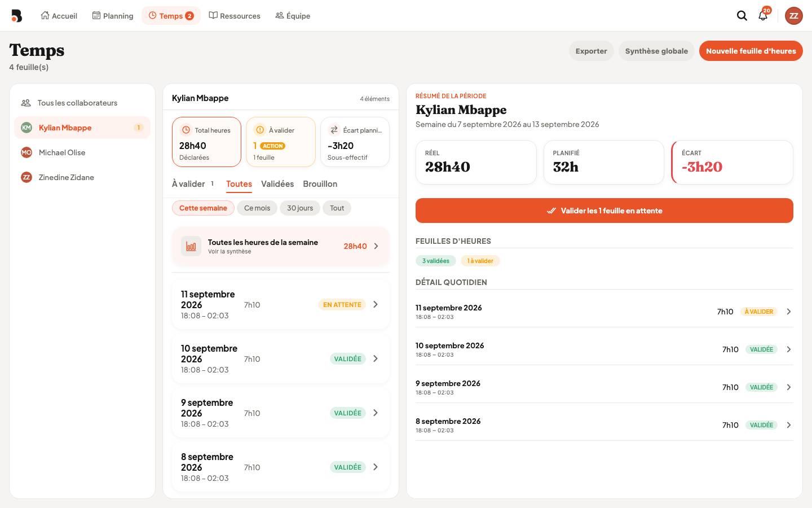Viewport: 812px width, 508px height.
Task: Click the KM avatar for Kylian Mbappe
Action: point(27,128)
